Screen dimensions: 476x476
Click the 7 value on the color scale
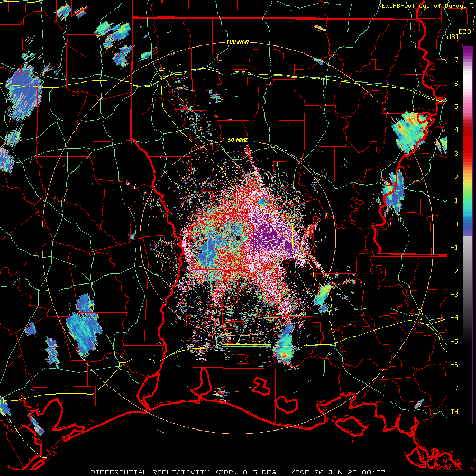[x=456, y=59]
